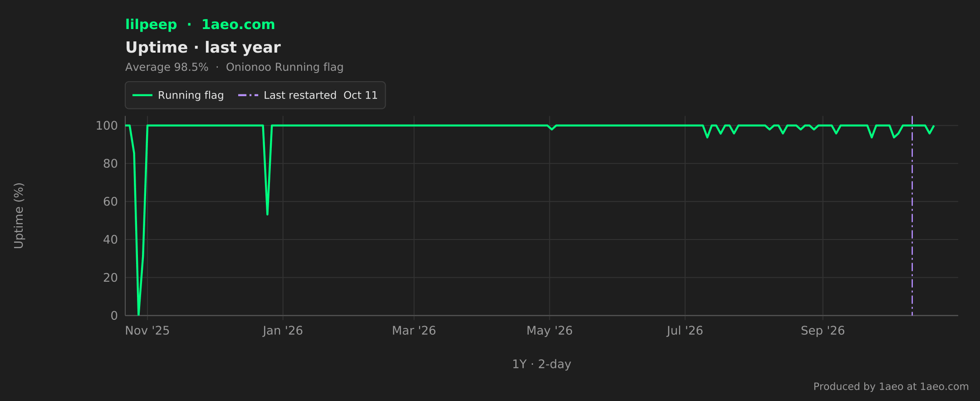This screenshot has height=401, width=980.
Task: Click the green Running flag legend line swatch
Action: coord(142,95)
